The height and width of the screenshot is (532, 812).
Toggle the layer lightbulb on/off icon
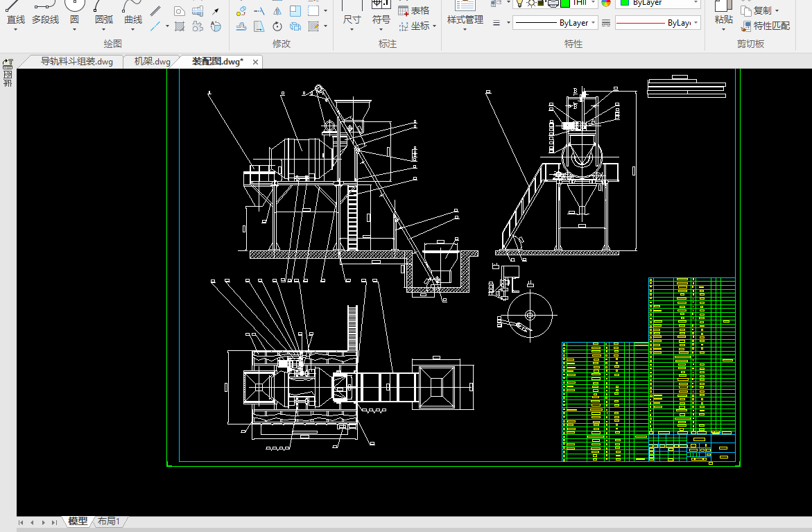point(519,3)
